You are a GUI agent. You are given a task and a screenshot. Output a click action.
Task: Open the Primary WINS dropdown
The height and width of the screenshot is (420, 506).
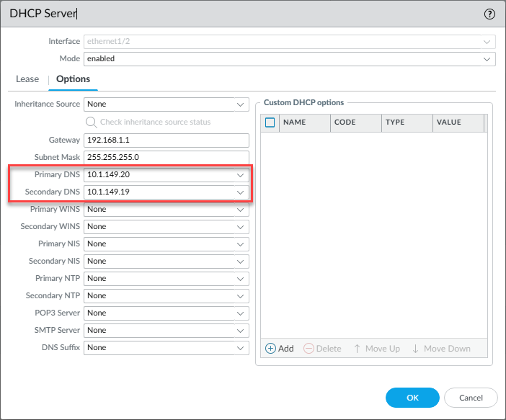coord(240,210)
